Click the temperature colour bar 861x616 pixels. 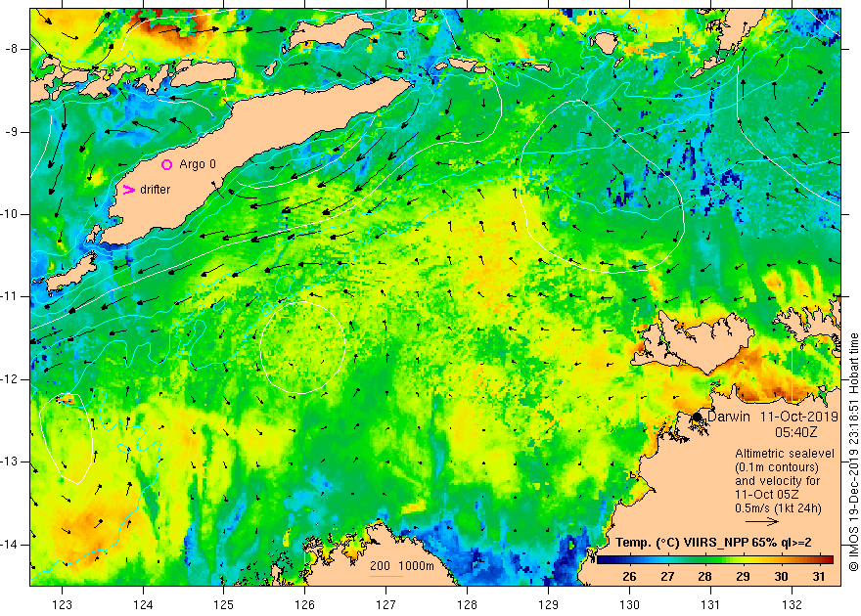pos(715,560)
